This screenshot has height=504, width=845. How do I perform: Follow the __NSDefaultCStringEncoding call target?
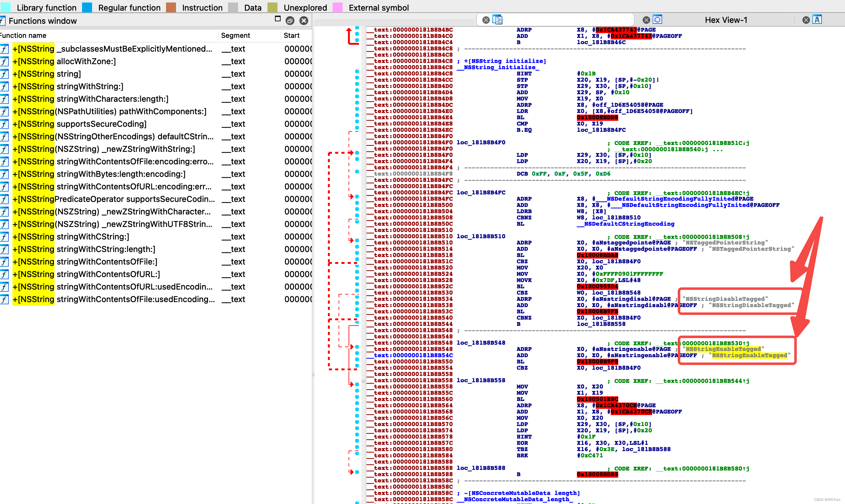(x=625, y=224)
